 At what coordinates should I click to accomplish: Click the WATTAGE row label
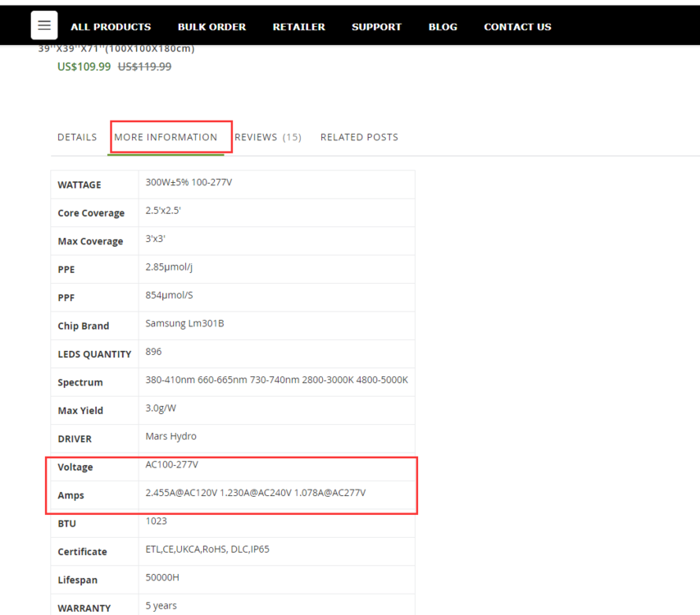point(80,184)
